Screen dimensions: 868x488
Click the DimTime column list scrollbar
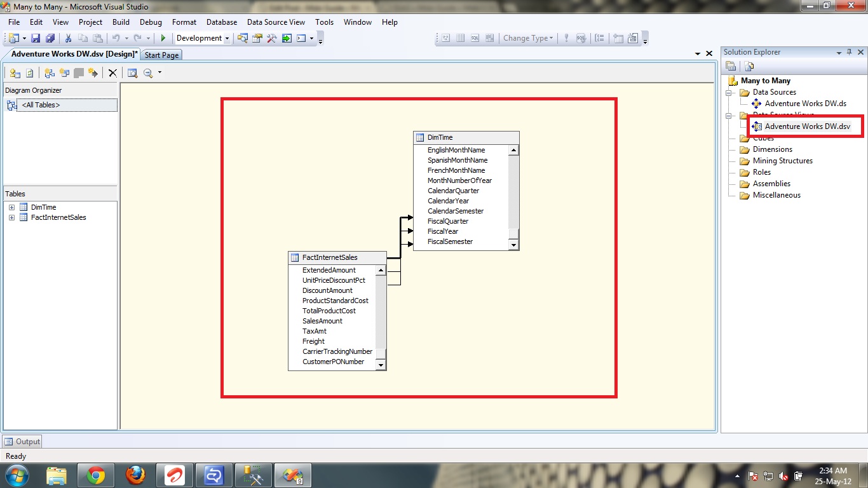(x=513, y=197)
